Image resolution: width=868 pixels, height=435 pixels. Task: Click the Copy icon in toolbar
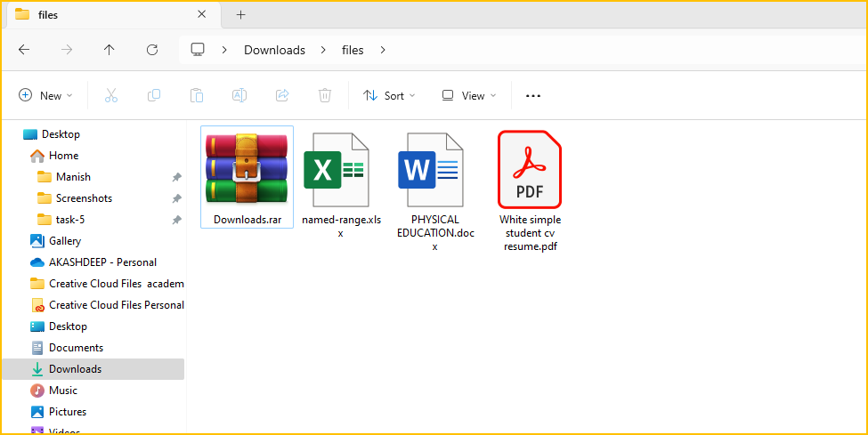pyautogui.click(x=154, y=95)
